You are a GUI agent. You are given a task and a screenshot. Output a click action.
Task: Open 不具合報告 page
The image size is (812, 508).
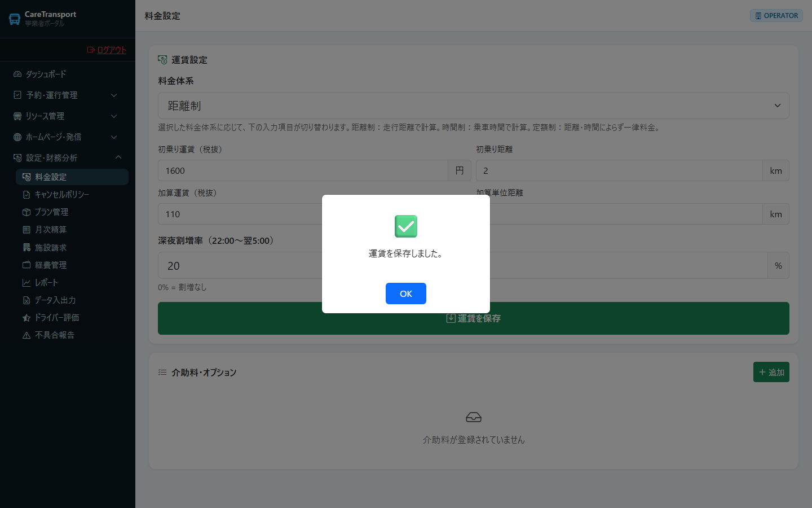(x=72, y=335)
